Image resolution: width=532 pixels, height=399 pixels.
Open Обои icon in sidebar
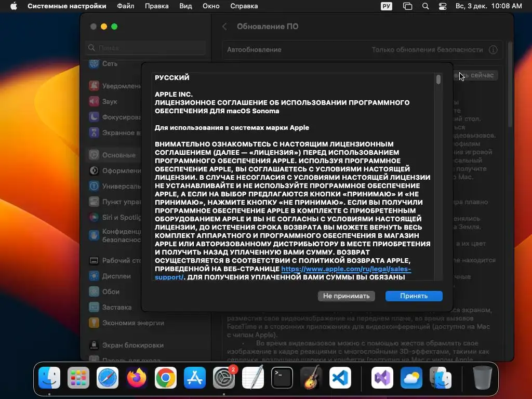click(94, 291)
